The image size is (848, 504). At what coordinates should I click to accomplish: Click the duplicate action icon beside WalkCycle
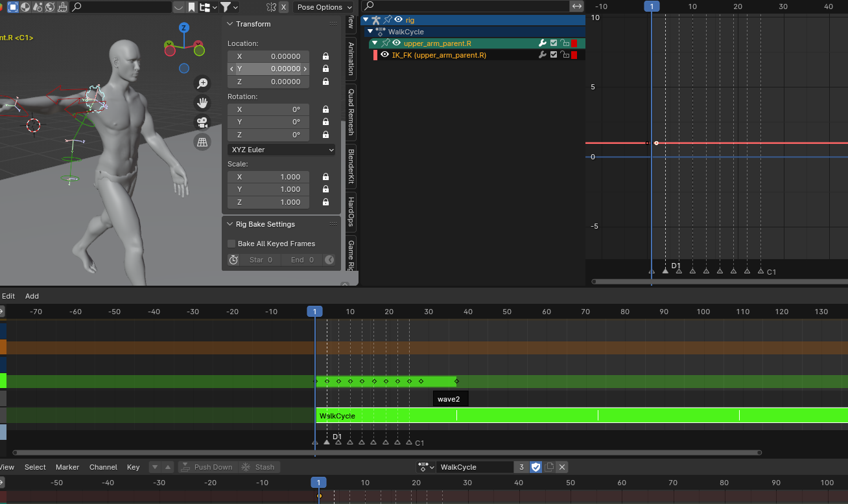pos(549,467)
